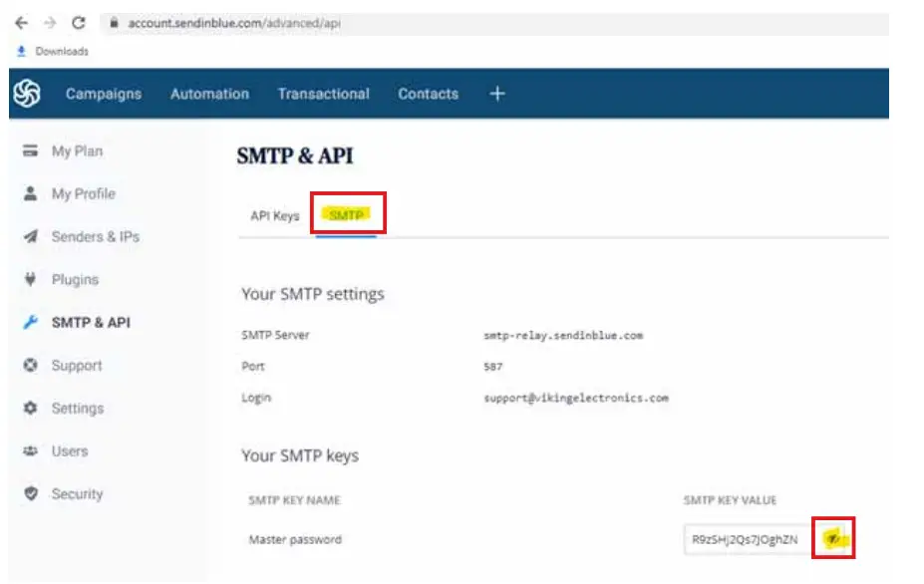Toggle SMTP key visibility eye icon
The width and height of the screenshot is (924, 584).
[x=832, y=538]
